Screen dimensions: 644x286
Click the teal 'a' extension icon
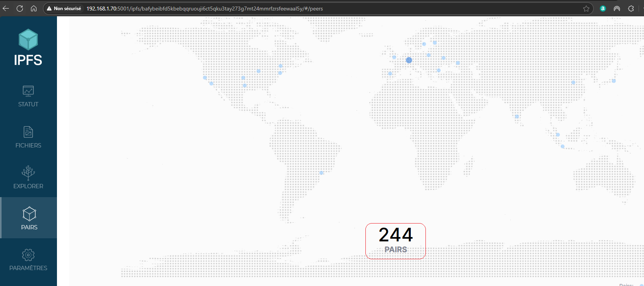pyautogui.click(x=603, y=9)
